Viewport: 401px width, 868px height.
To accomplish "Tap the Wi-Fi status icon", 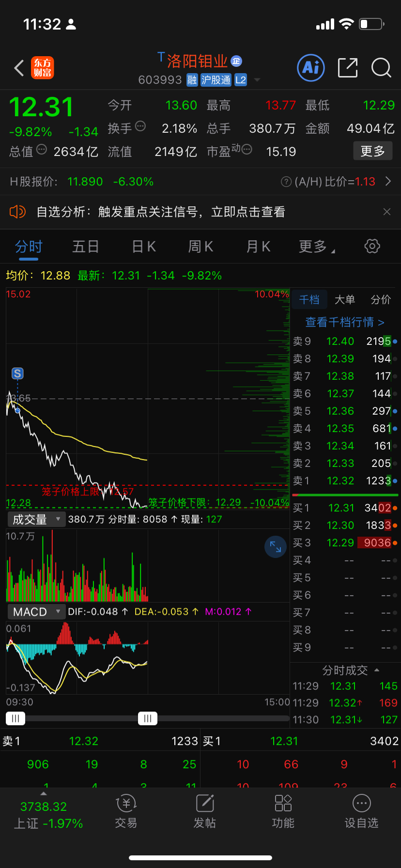I will tap(346, 24).
